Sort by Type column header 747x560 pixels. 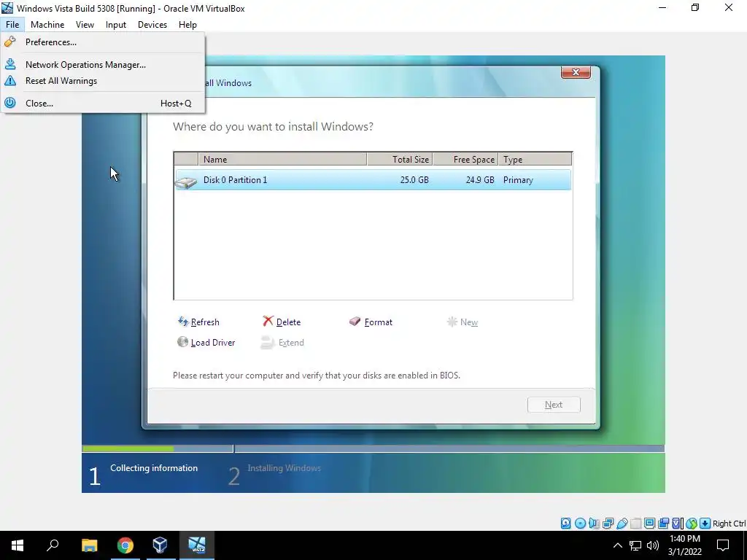point(535,159)
